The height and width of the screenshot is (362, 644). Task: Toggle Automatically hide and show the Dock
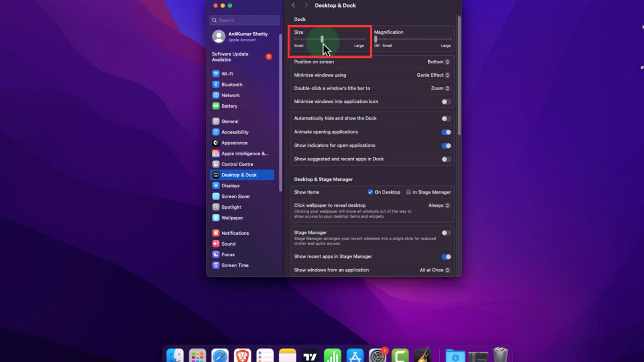point(446,118)
